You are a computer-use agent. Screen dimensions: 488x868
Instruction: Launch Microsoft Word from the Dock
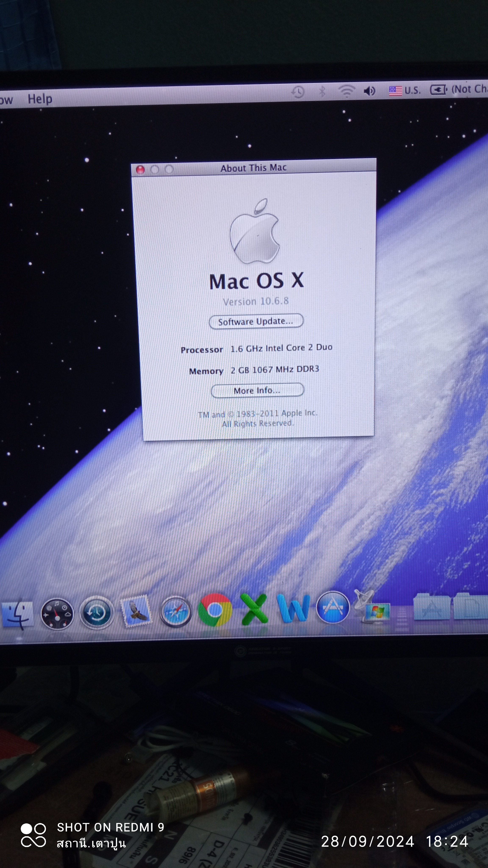click(293, 608)
